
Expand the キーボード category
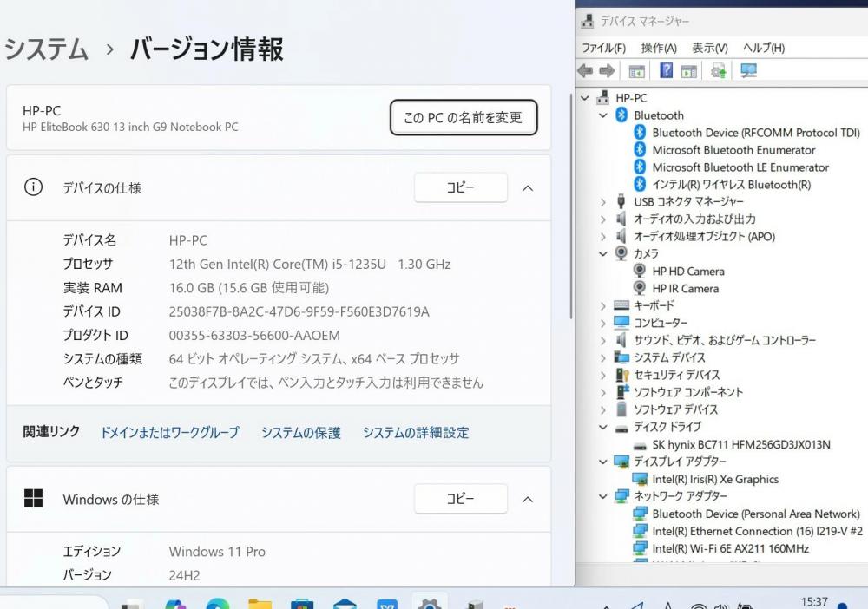coord(603,305)
